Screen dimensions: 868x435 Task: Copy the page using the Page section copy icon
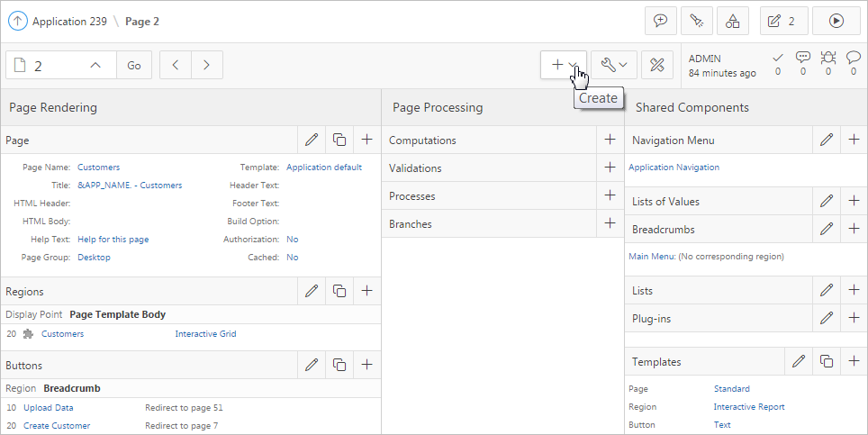[x=339, y=140]
